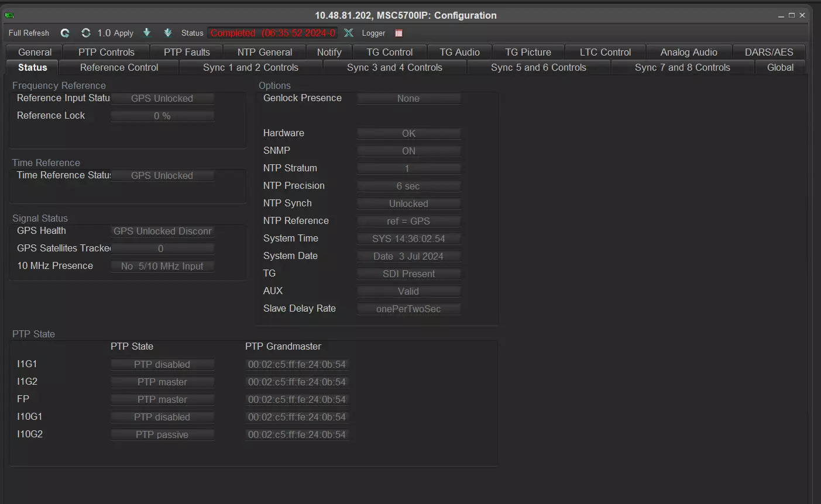Click the red Completed status field
The height and width of the screenshot is (504, 821).
point(273,33)
